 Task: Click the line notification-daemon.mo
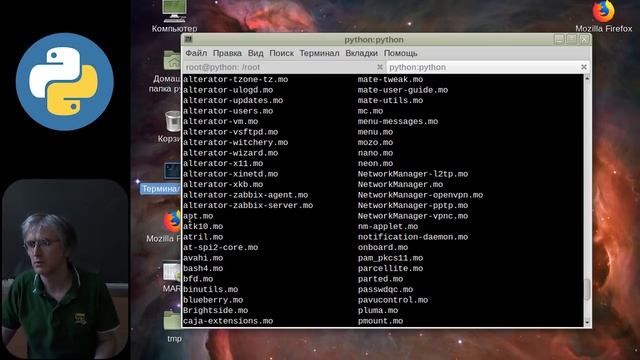[413, 237]
